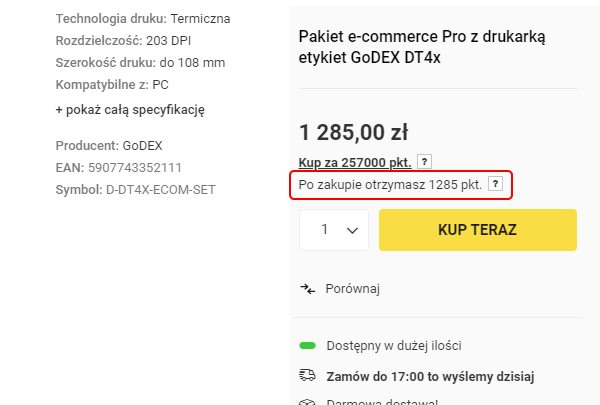Click the compare arrows icon
This screenshot has height=405, width=600.
[x=307, y=289]
